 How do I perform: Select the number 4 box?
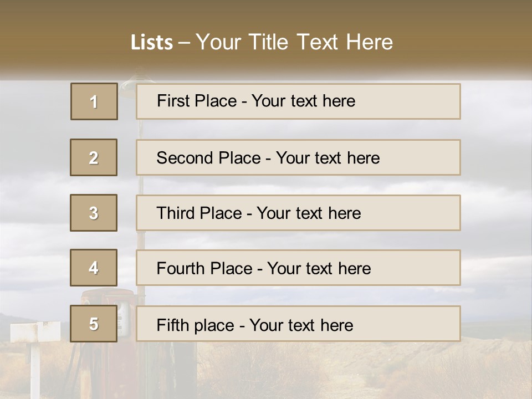click(x=94, y=268)
